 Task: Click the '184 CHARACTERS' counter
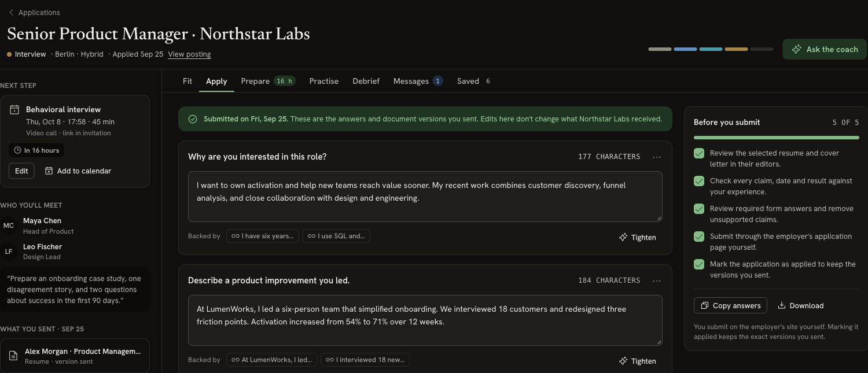tap(609, 280)
